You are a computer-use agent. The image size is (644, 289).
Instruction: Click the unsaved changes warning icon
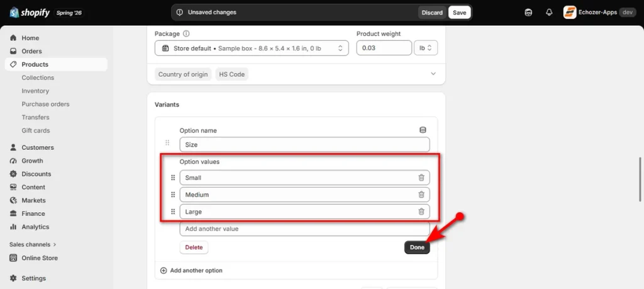click(179, 13)
